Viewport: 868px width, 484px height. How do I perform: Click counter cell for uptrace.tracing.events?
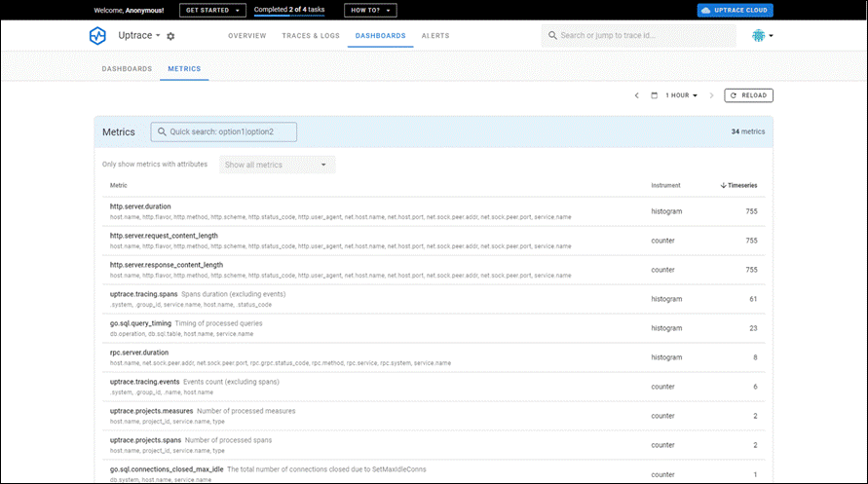[662, 387]
